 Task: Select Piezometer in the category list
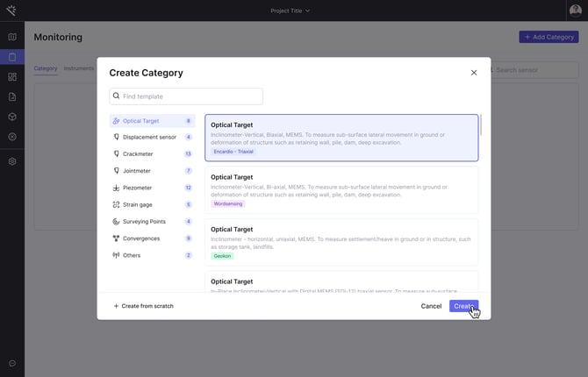click(152, 188)
